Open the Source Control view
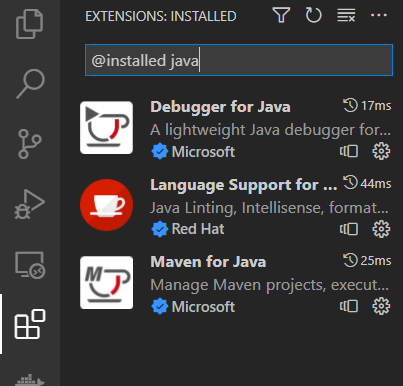 click(x=30, y=144)
